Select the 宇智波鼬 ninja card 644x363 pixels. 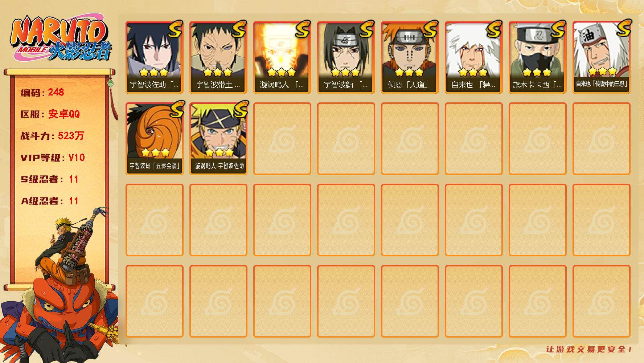pos(346,57)
